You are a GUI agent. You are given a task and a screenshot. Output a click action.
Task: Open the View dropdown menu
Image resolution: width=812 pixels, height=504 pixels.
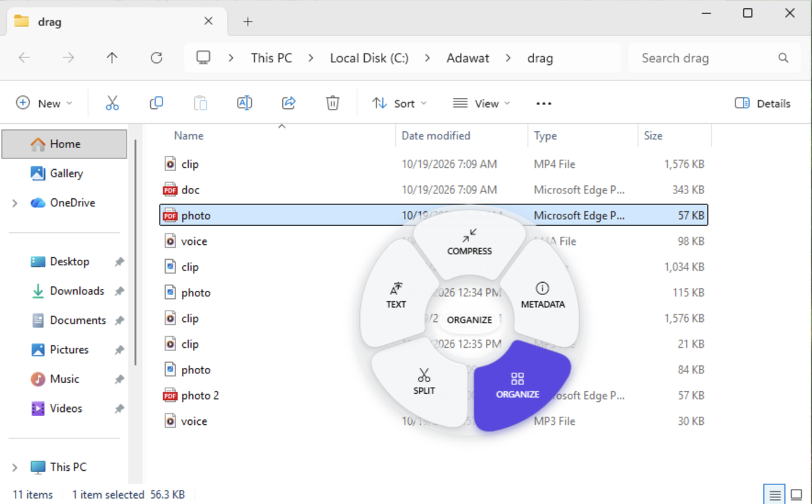pos(482,103)
